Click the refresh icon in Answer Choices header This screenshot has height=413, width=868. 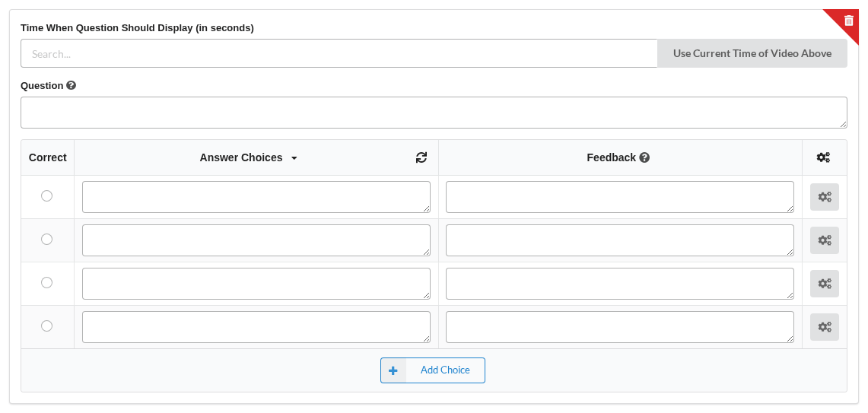pos(421,157)
